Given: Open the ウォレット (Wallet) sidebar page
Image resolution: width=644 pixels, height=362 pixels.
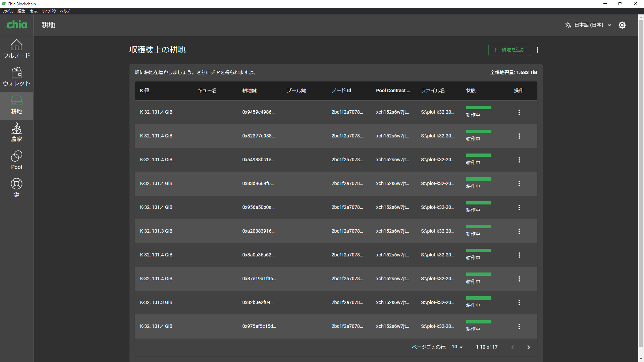Looking at the screenshot, I should tap(16, 77).
